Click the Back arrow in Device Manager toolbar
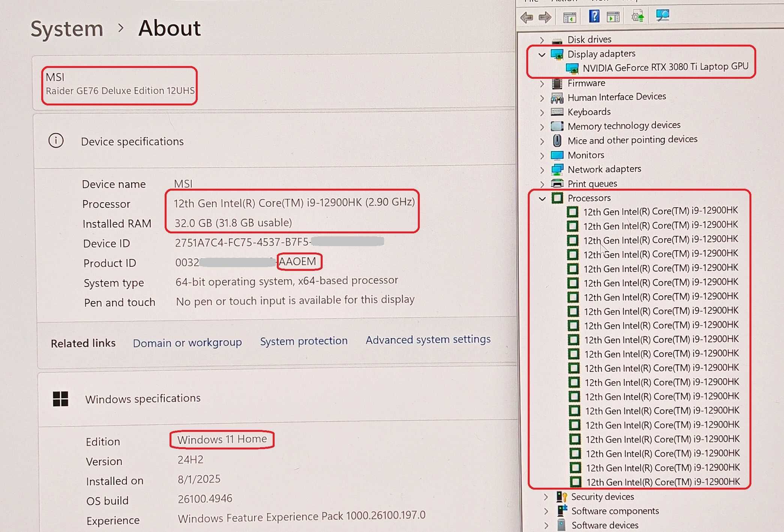Viewport: 784px width, 532px height. point(527,17)
